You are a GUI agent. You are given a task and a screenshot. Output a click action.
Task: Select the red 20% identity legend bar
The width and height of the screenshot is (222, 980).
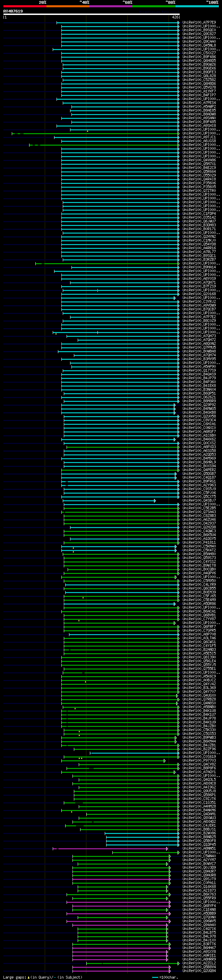(x=25, y=6)
